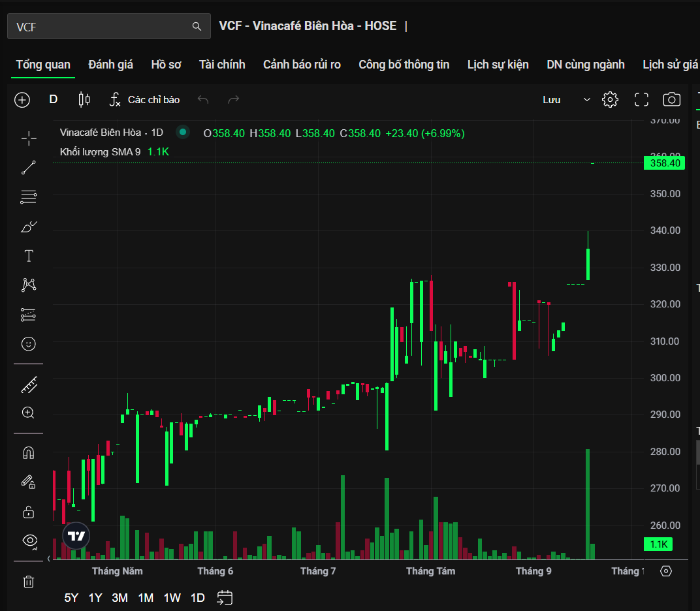Open the Các chỉ báo indicators menu
The image size is (700, 611).
[145, 99]
